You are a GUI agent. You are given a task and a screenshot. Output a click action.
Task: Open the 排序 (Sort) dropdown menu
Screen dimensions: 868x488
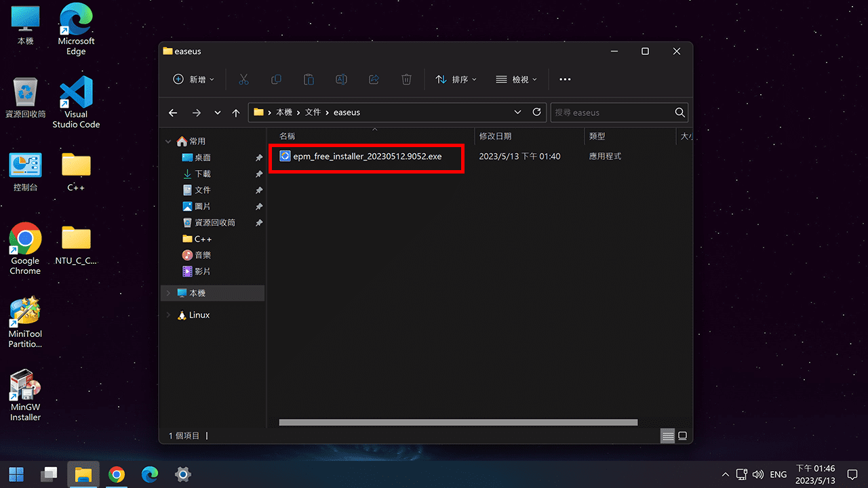click(456, 79)
